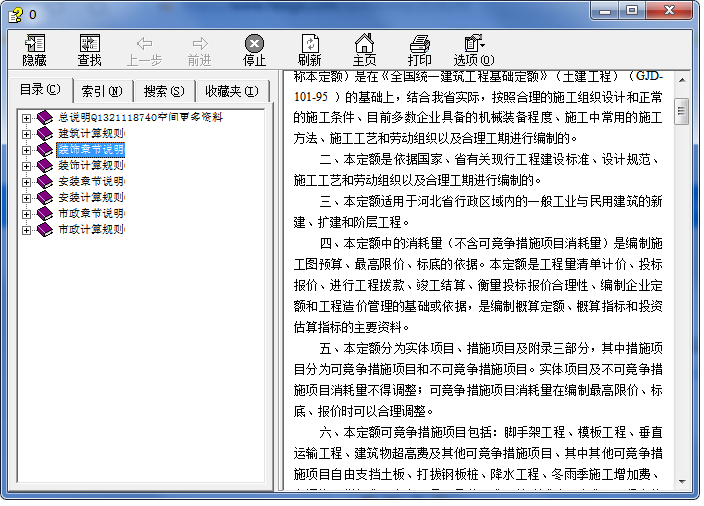This screenshot has width=704, height=506.
Task: Select the 装饰计算规则 entry text
Action: click(91, 166)
